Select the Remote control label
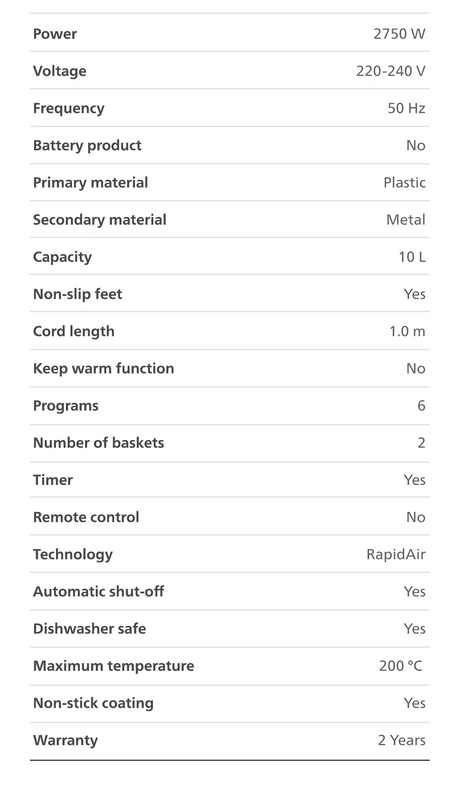Viewport: 460px width, 798px height. [86, 517]
